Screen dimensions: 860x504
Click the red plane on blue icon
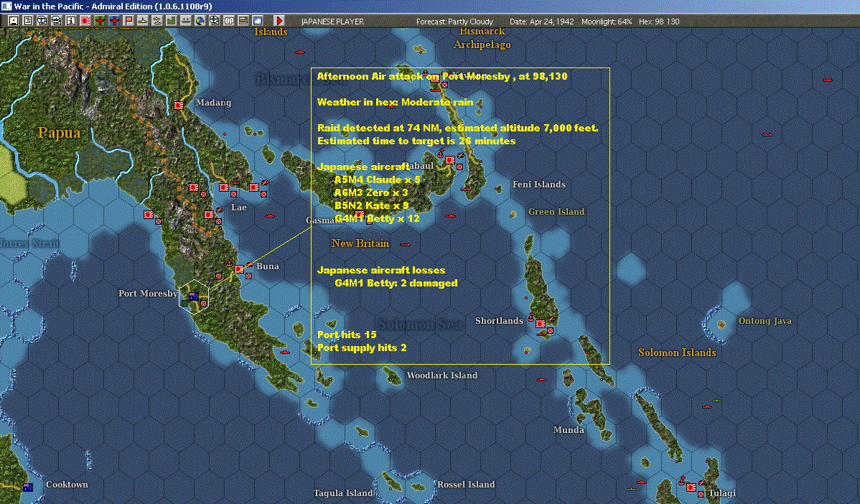pos(114,21)
